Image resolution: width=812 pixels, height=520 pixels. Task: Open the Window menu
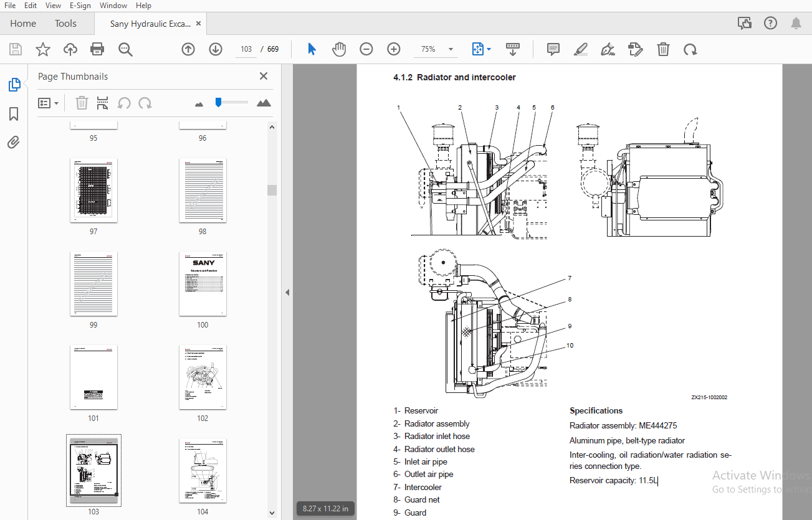tap(113, 6)
